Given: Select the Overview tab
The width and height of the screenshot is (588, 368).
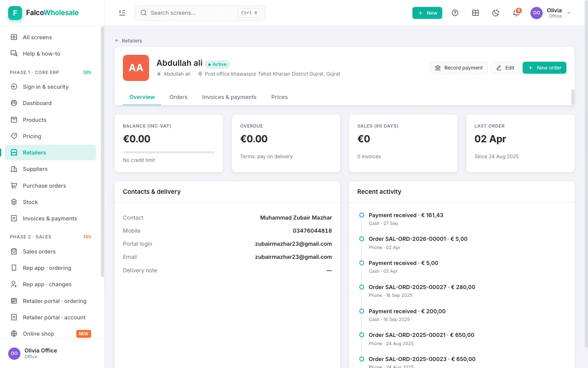Looking at the screenshot, I should coord(142,97).
